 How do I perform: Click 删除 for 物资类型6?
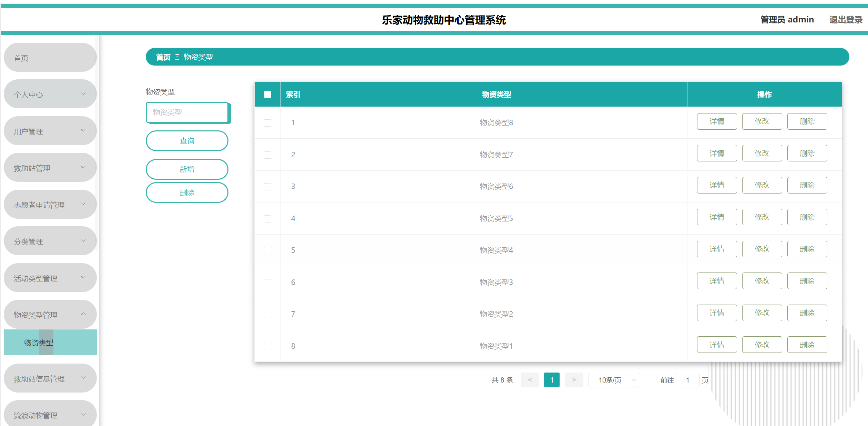(x=807, y=185)
